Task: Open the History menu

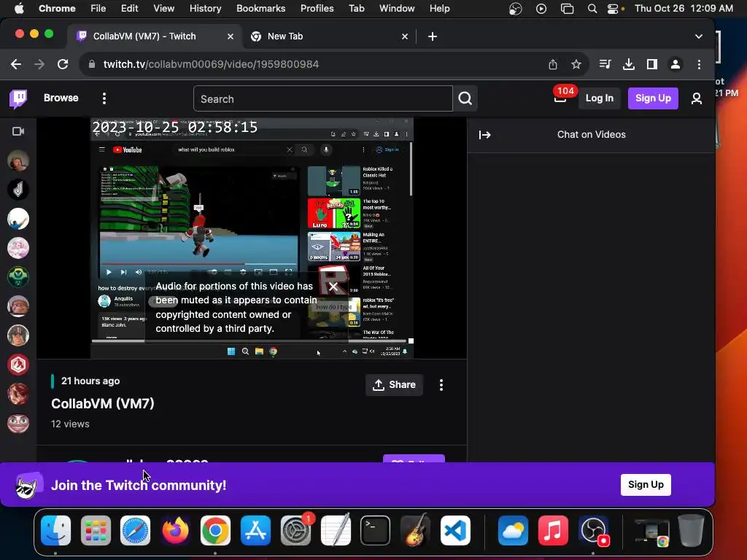Action: coord(205,9)
